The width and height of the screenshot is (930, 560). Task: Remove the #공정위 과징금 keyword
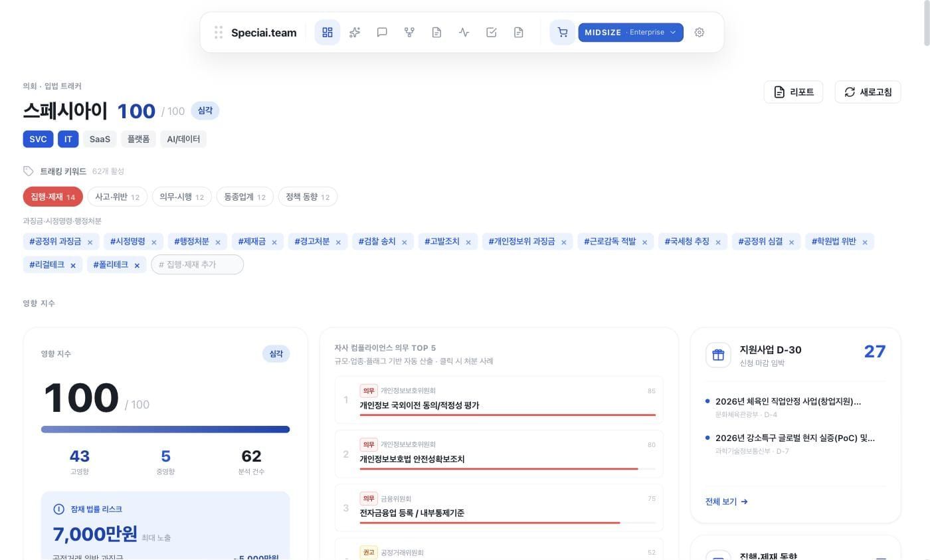[x=90, y=242]
